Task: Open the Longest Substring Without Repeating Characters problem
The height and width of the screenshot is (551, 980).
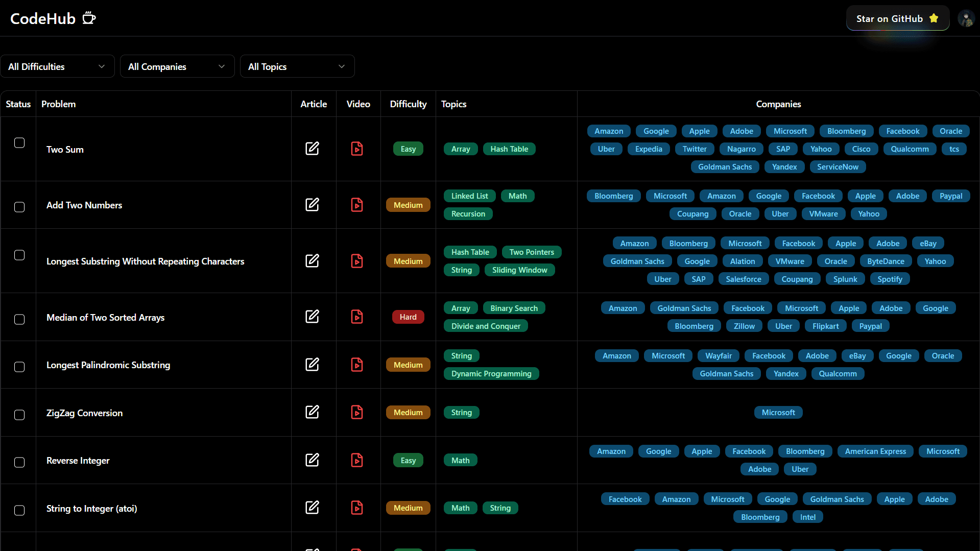Action: [x=146, y=261]
